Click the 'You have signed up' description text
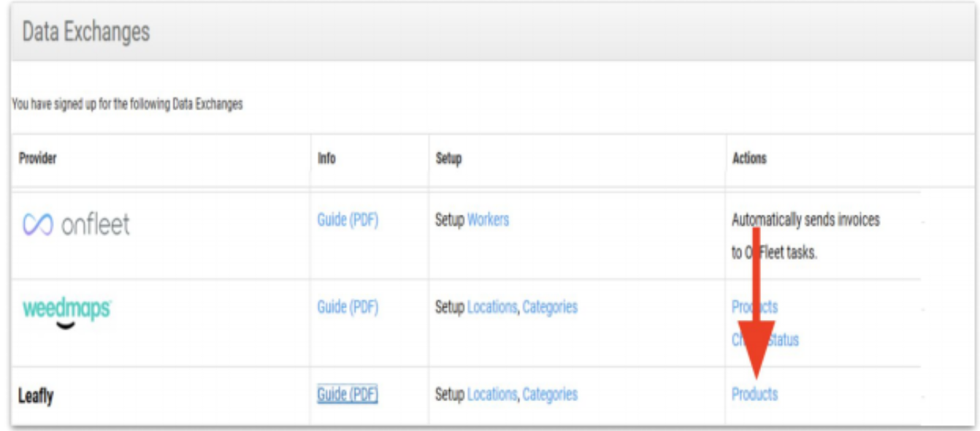The image size is (980, 431). click(128, 104)
